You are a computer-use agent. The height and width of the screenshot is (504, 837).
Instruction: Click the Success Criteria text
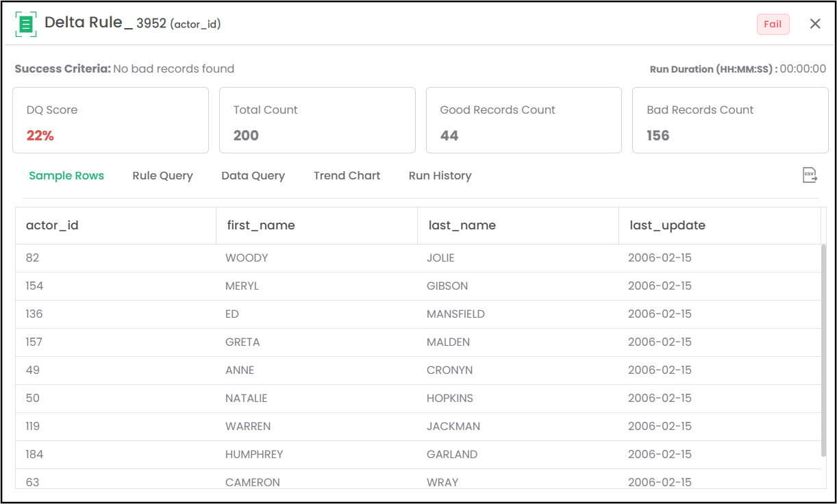click(125, 68)
